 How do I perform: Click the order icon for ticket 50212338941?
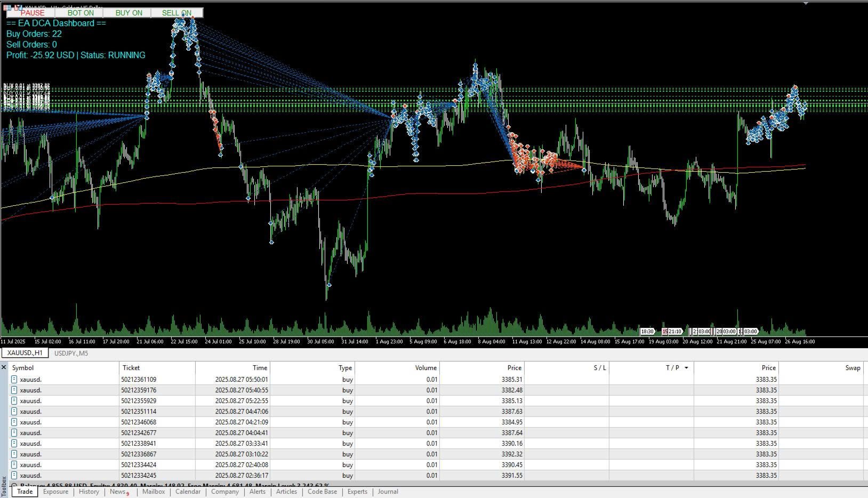tap(14, 444)
